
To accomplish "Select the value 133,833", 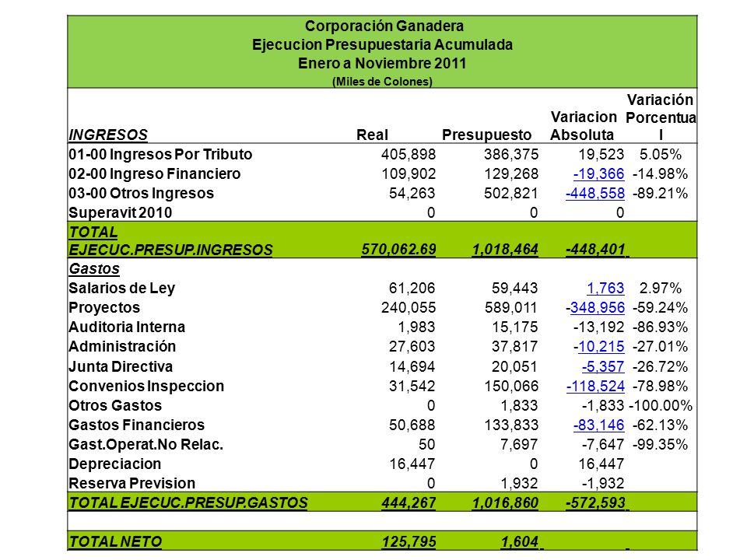I will (511, 425).
